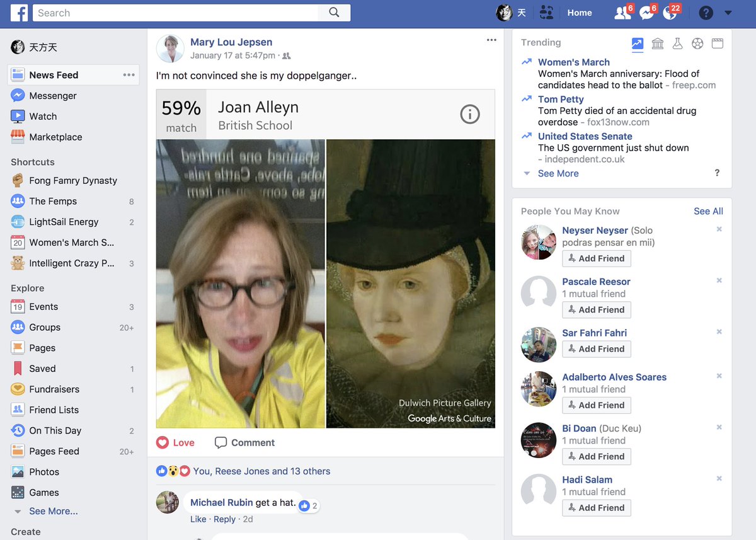This screenshot has height=540, width=756.
Task: Open The Femps group shortcut
Action: 53,202
